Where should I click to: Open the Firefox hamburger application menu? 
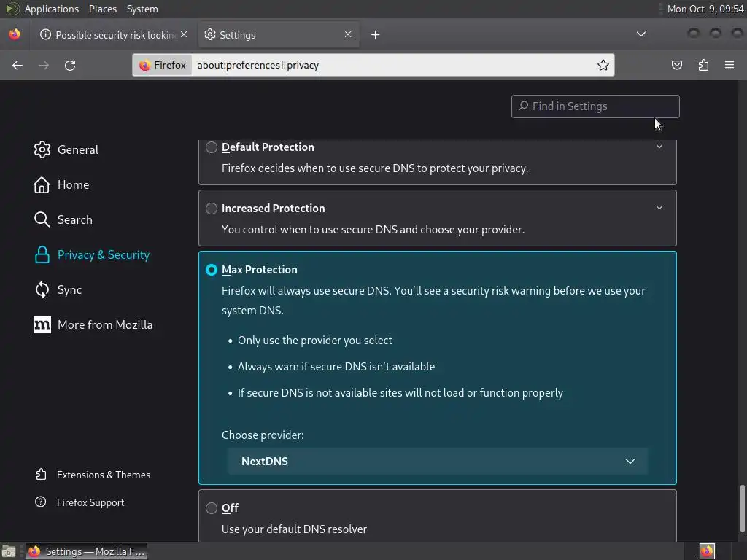click(x=729, y=65)
